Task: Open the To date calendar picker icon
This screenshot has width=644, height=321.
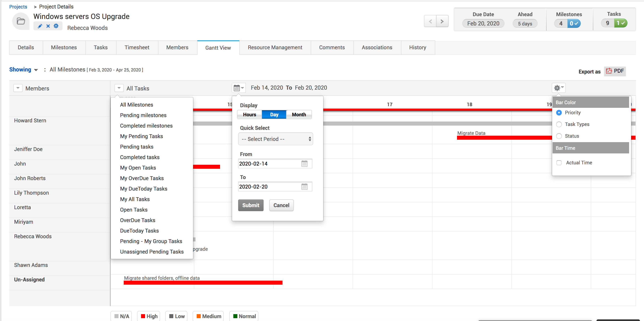Action: click(x=304, y=187)
